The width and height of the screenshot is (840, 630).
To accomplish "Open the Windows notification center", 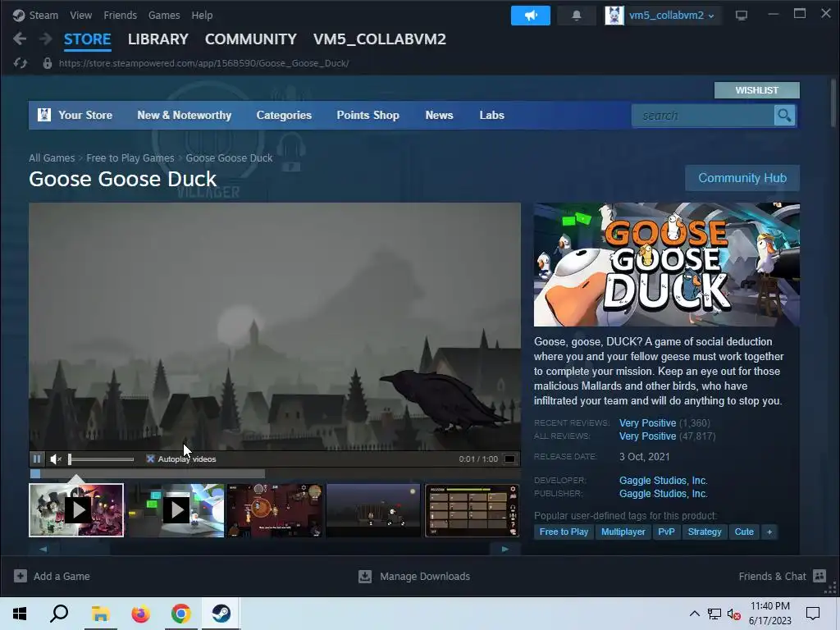I will [813, 614].
